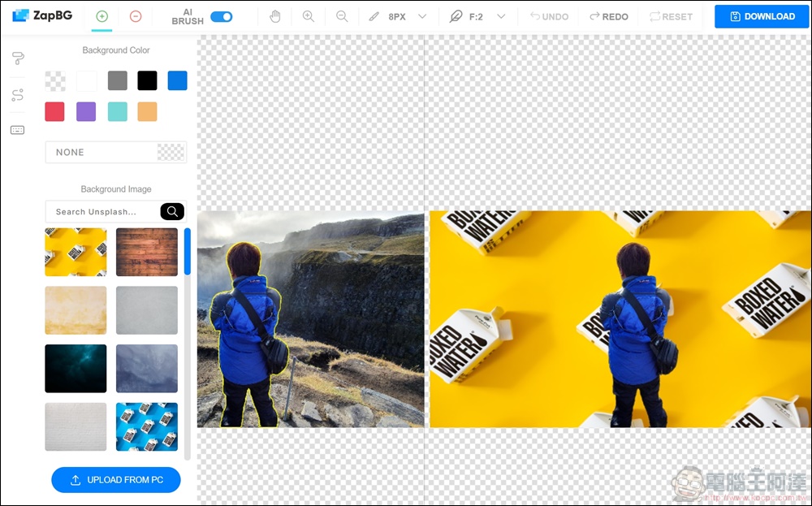812x506 pixels.
Task: Choose the transparent background swatch
Action: pyautogui.click(x=55, y=80)
